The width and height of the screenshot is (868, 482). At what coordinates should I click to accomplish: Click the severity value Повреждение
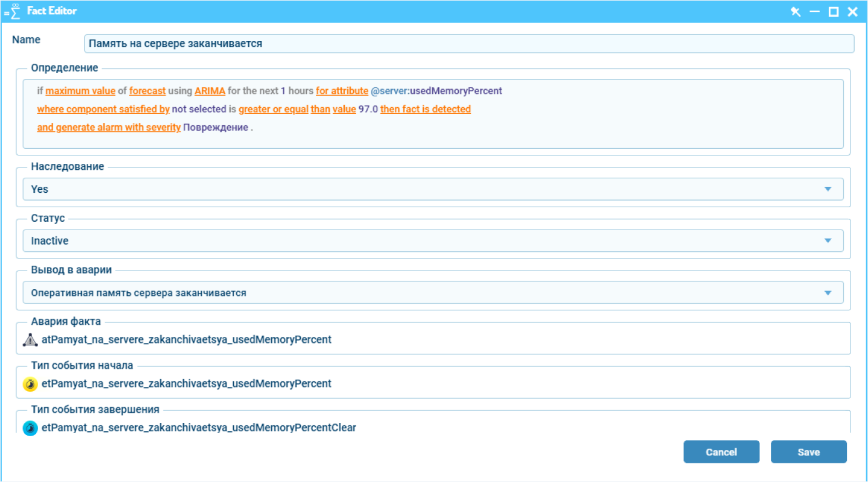(215, 128)
